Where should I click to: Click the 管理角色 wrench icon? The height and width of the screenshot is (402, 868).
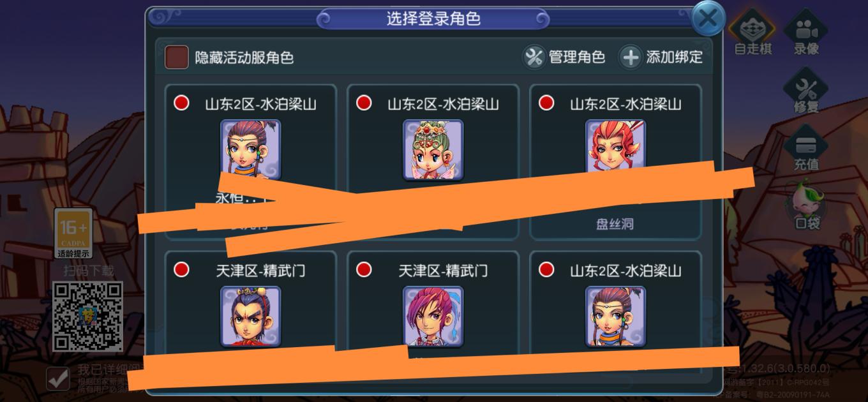point(534,57)
